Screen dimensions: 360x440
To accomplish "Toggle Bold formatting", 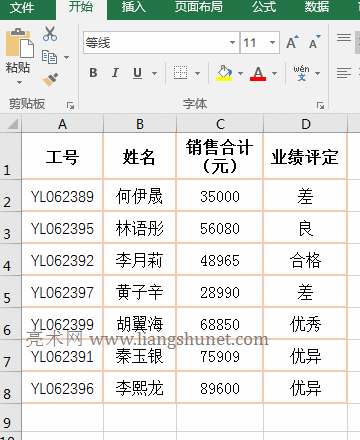I will click(93, 73).
